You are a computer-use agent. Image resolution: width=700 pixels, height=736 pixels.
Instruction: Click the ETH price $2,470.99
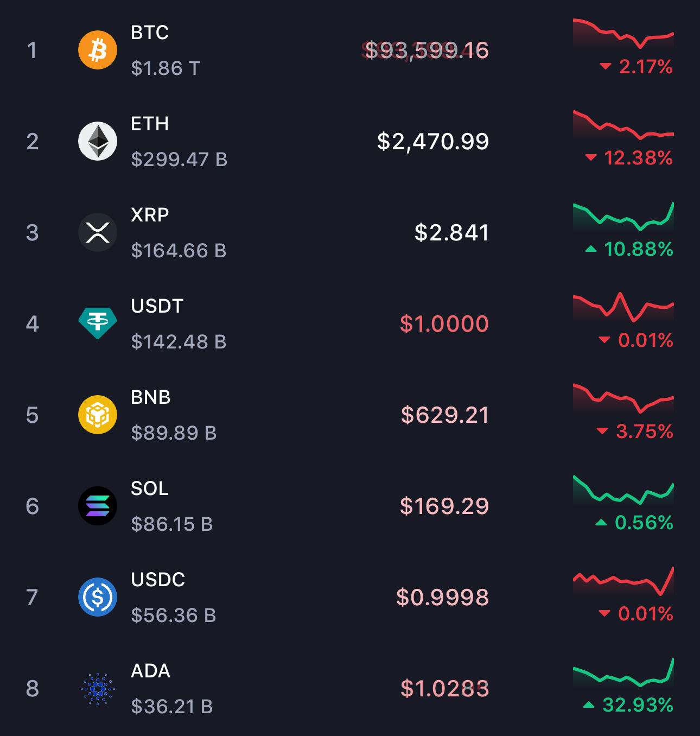point(433,142)
